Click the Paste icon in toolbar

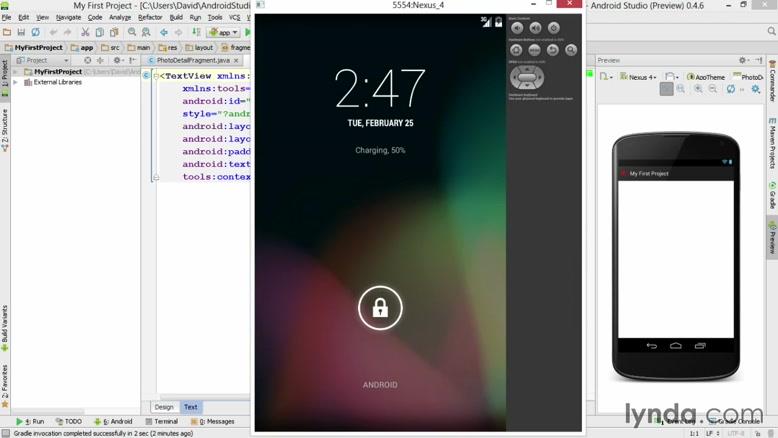pos(114,32)
